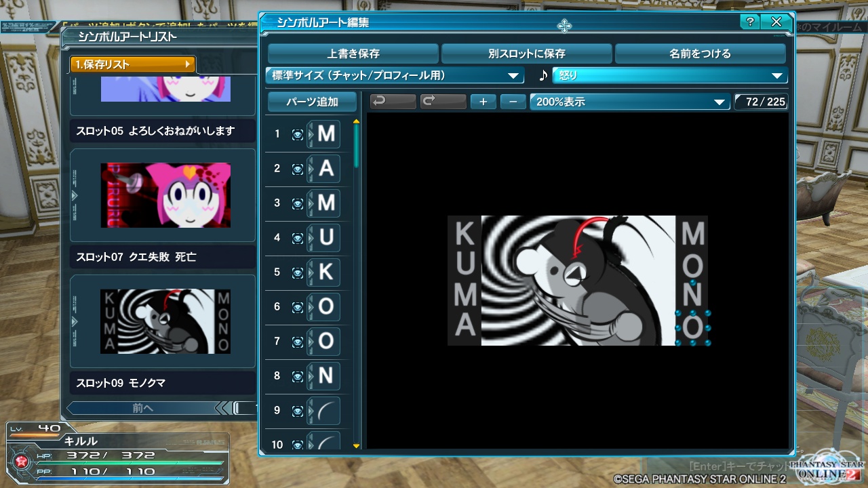Select the K letter part in layer 5
868x488 pixels.
click(326, 272)
